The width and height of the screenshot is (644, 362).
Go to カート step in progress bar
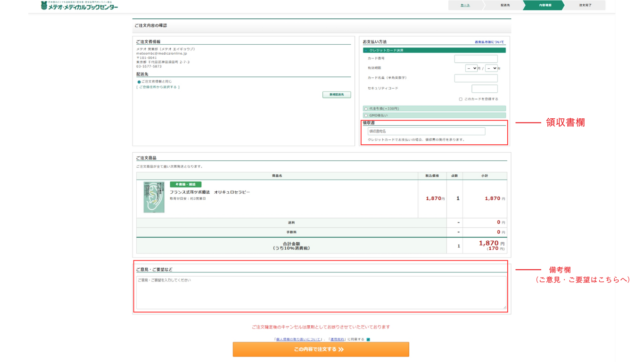465,5
